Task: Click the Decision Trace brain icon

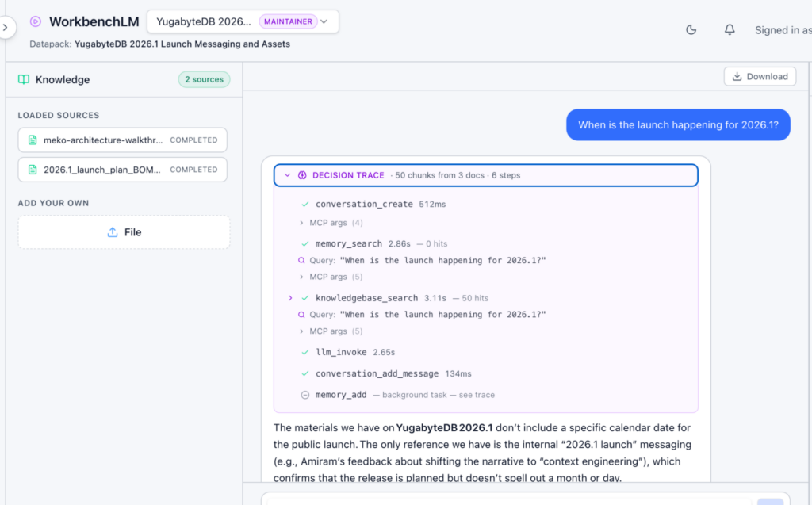Action: (x=302, y=175)
